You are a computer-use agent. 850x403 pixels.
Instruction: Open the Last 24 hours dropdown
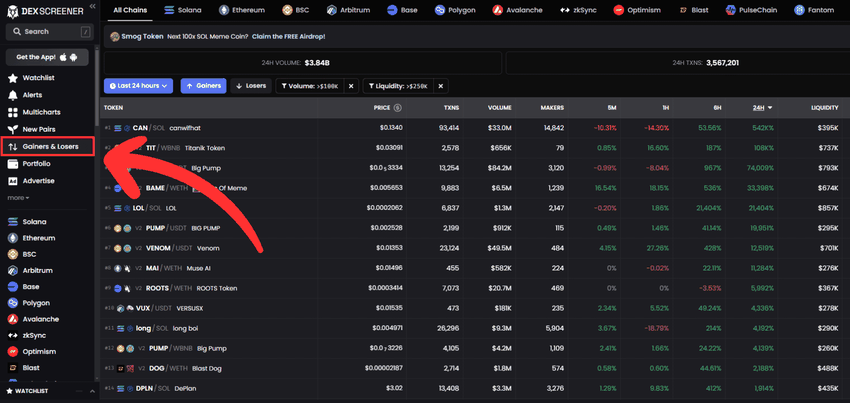click(138, 86)
